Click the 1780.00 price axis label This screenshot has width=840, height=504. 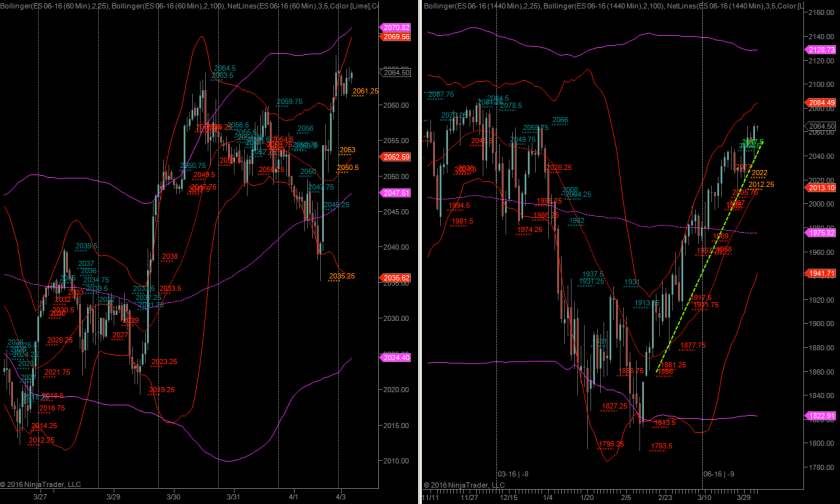coord(821,467)
